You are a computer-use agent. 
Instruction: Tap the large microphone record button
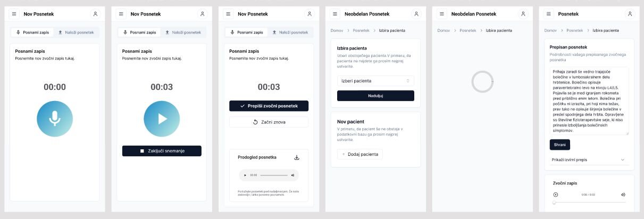pos(55,119)
